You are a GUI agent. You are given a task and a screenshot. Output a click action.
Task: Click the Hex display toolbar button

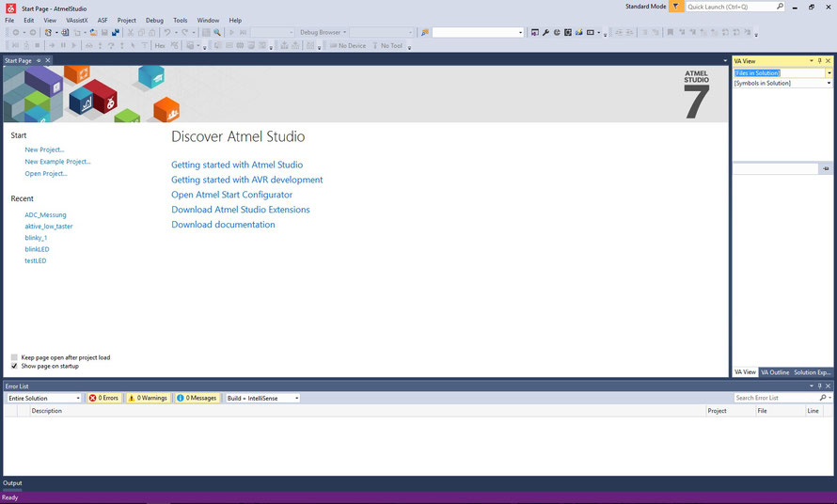coord(160,46)
